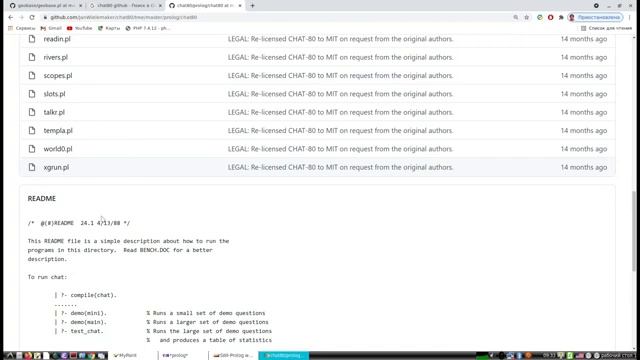Click the рабочий стол workspace switcher
This screenshot has width=640, height=360.
[x=617, y=356]
